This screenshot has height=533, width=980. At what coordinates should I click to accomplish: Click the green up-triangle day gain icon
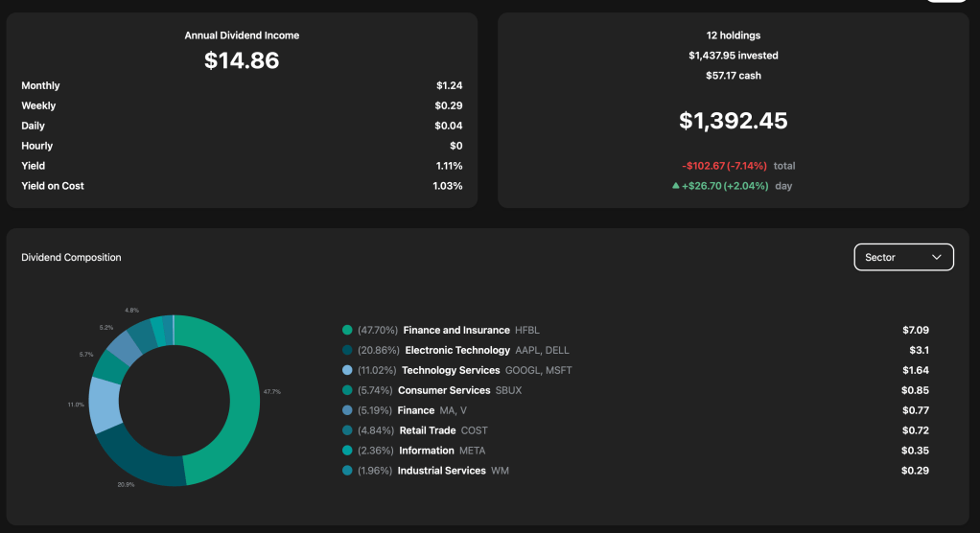pos(675,186)
